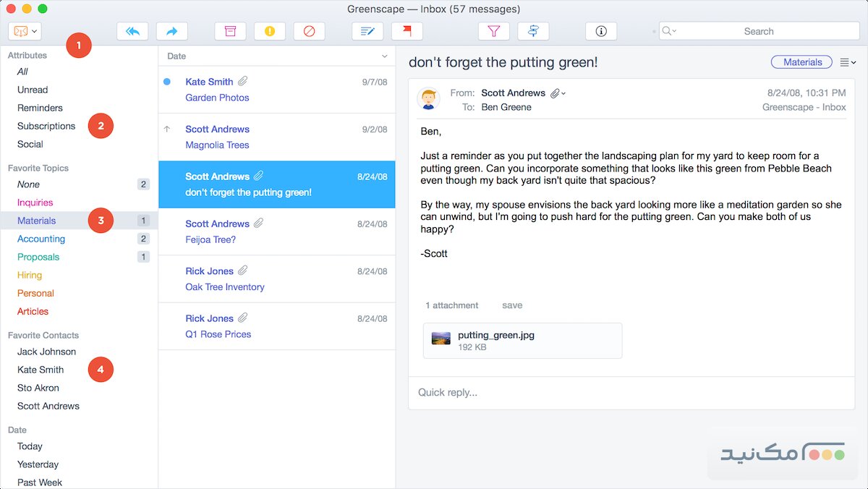Open the info inspector icon
Screen dimensions: 868x489
point(600,31)
